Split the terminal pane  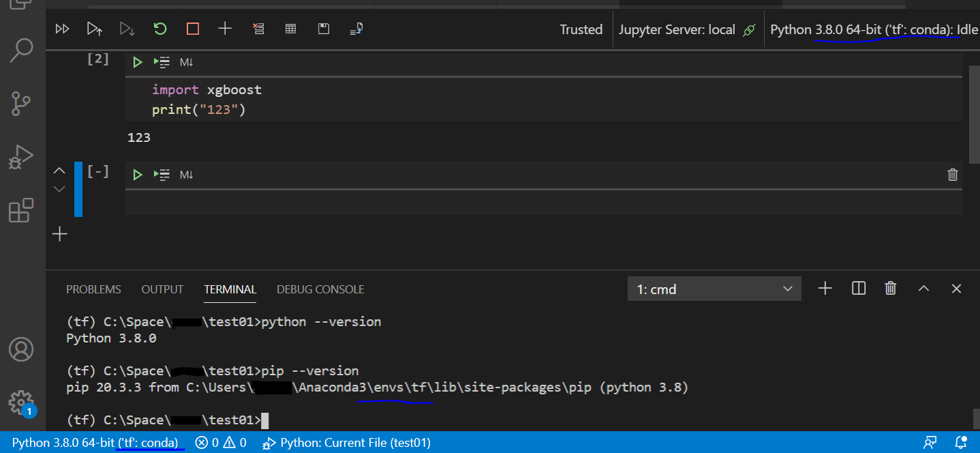(859, 289)
